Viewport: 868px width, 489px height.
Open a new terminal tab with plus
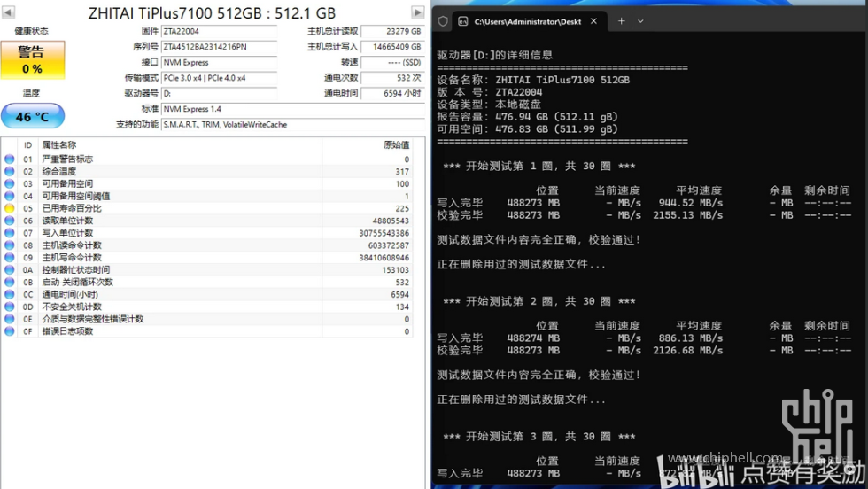[x=621, y=21]
